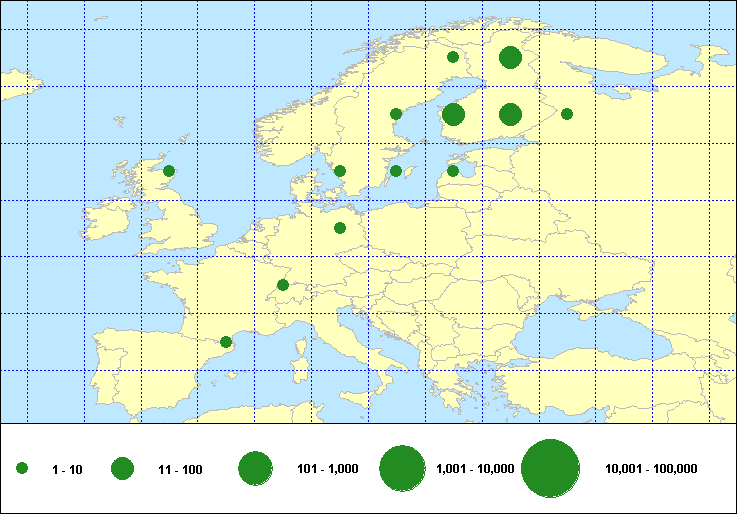Select the small marker on Sweden's east coast

396,114
